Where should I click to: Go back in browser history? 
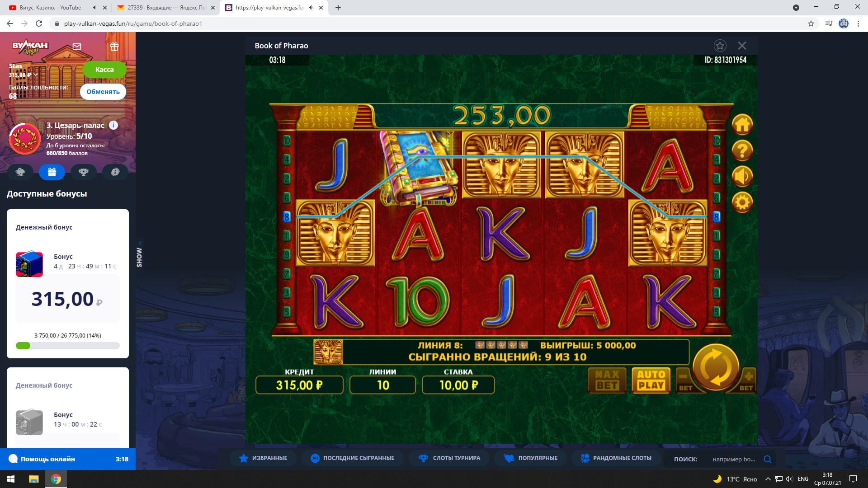pos(10,23)
